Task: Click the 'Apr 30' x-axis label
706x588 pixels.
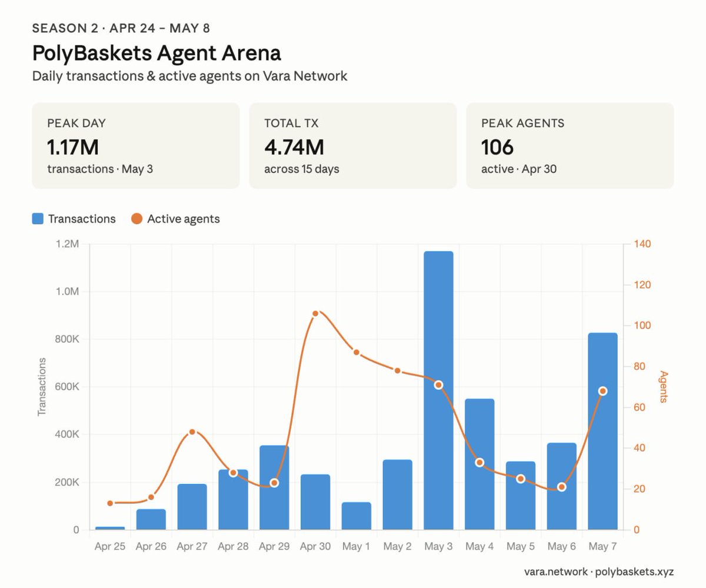Action: tap(315, 547)
